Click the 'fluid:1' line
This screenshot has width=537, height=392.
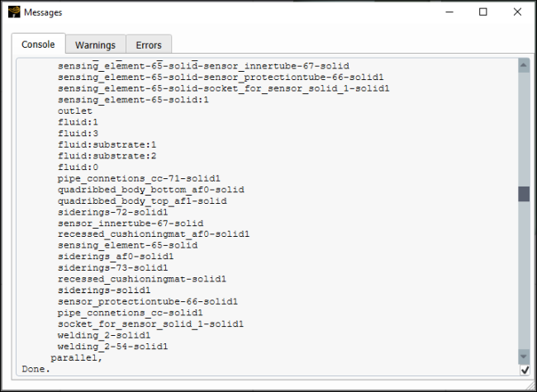(78, 122)
